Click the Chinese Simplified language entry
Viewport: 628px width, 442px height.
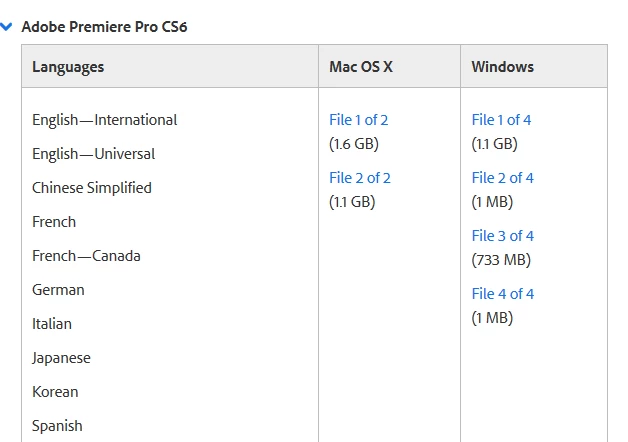pyautogui.click(x=92, y=188)
